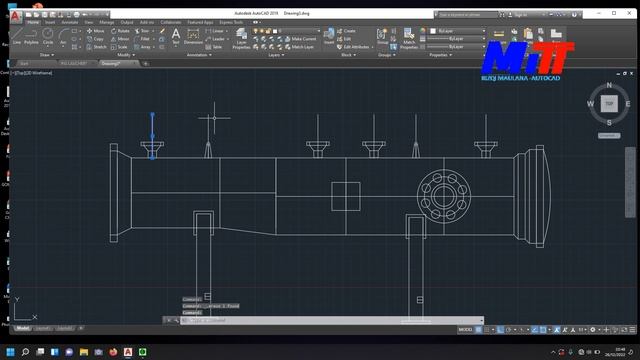Switch to the Output ribbon tab

point(127,22)
